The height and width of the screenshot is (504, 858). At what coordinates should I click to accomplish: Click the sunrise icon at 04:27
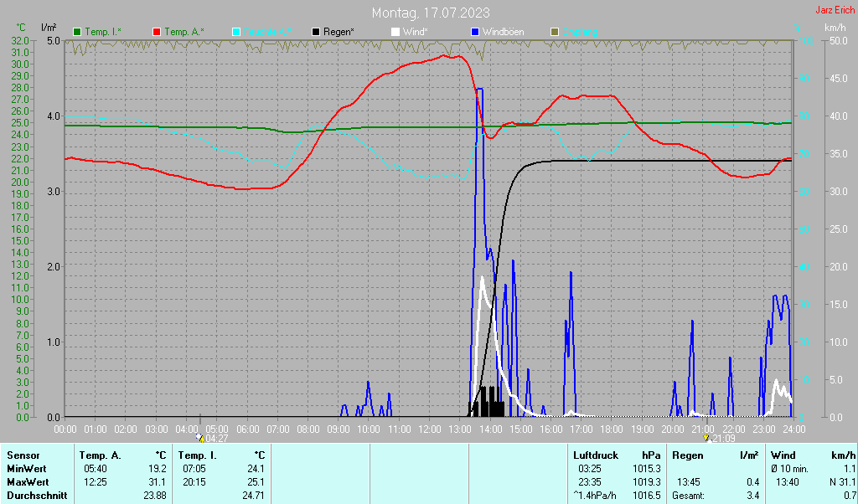point(199,438)
